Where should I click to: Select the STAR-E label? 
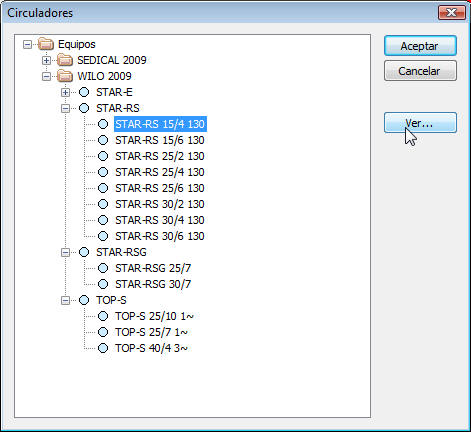point(114,92)
